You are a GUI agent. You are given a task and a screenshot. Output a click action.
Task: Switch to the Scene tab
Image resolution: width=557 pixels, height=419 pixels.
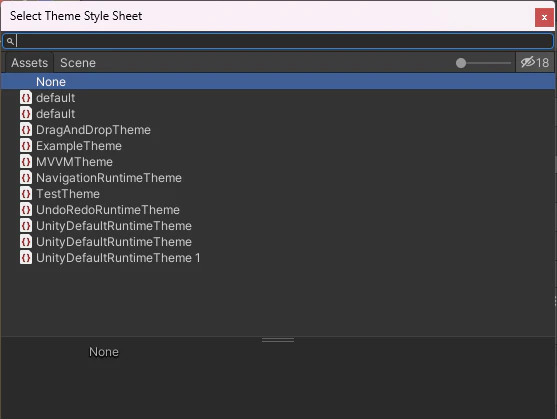(x=78, y=63)
